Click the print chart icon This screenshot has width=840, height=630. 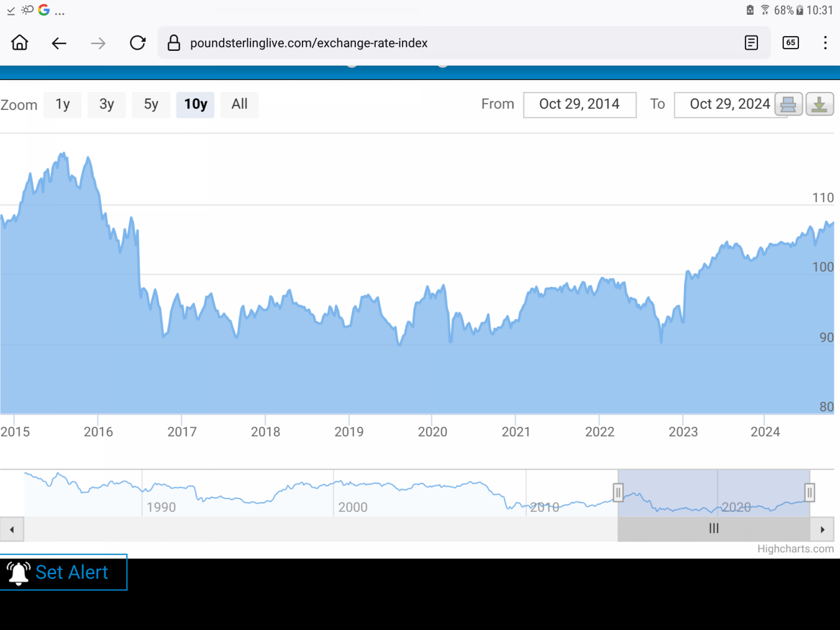788,104
